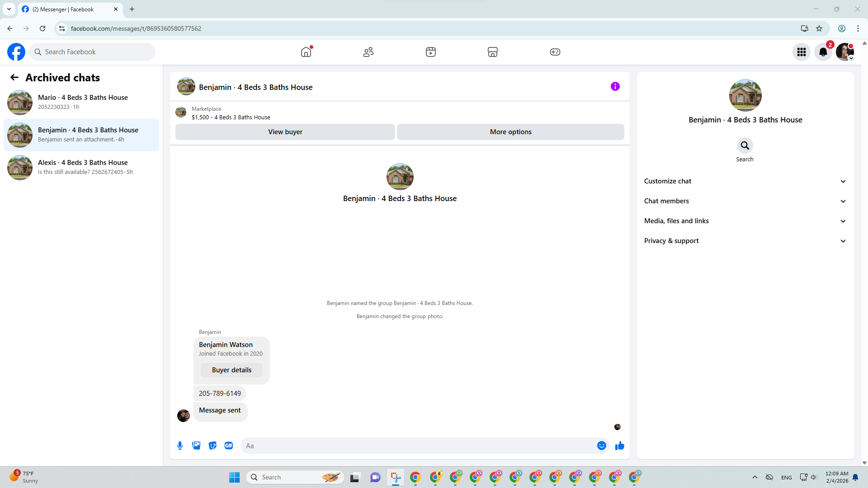Screen dimensions: 868x488
Task: Open the sticker picker icon
Action: pyautogui.click(x=212, y=446)
